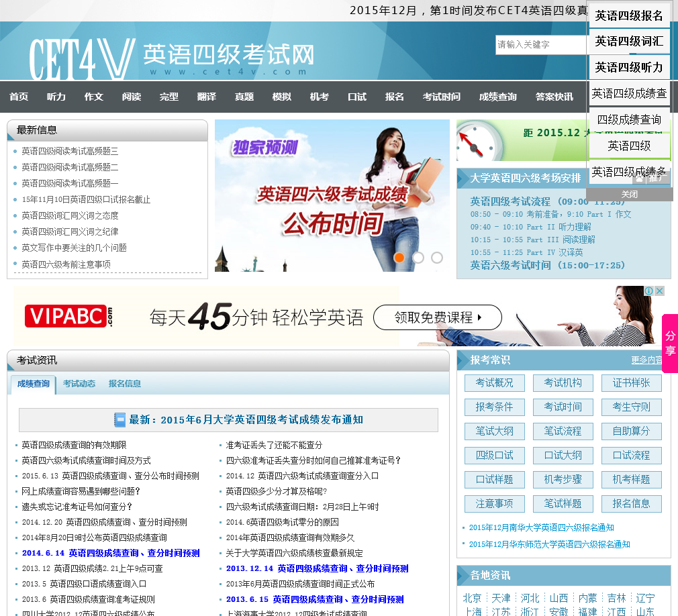The width and height of the screenshot is (678, 616).
Task: Open 2013.12.14 英语四级成绩查询、查分时间预测 link
Action: 318,569
